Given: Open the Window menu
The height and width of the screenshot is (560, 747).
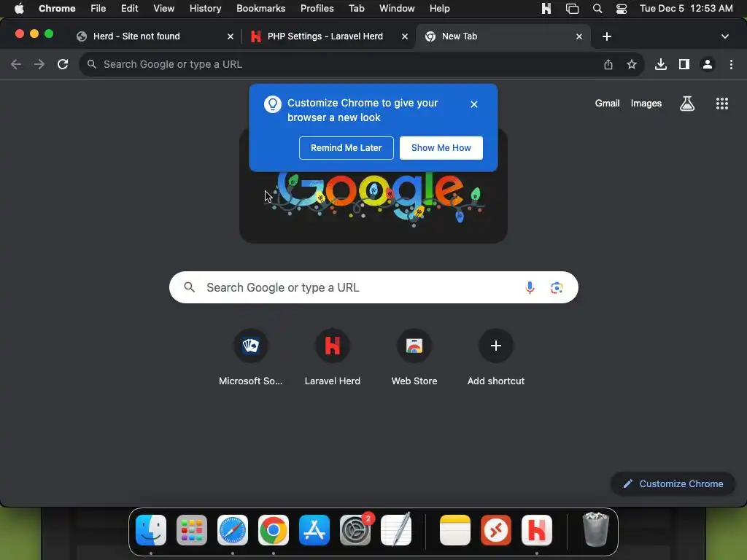Looking at the screenshot, I should 398,9.
